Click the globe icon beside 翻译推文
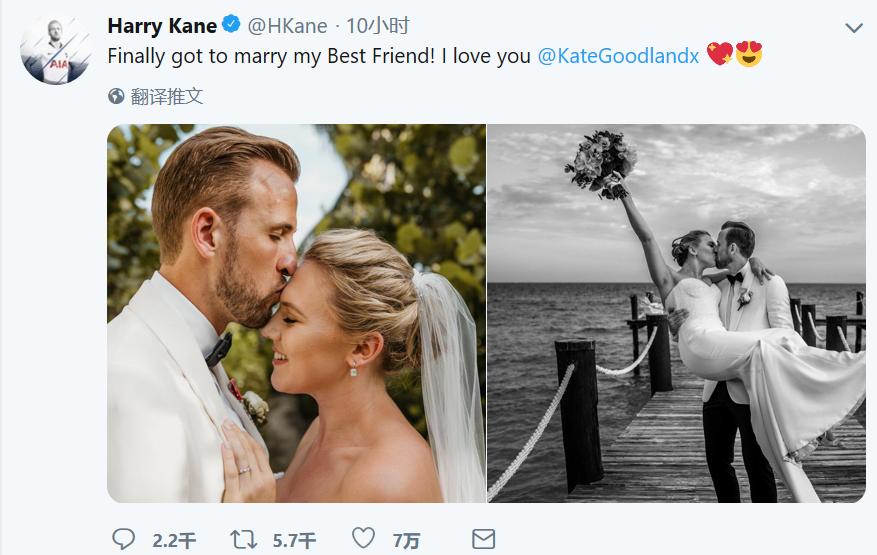 point(116,96)
